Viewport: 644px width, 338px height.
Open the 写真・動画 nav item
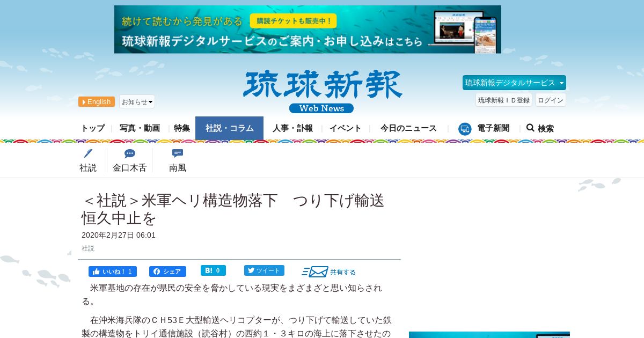140,128
